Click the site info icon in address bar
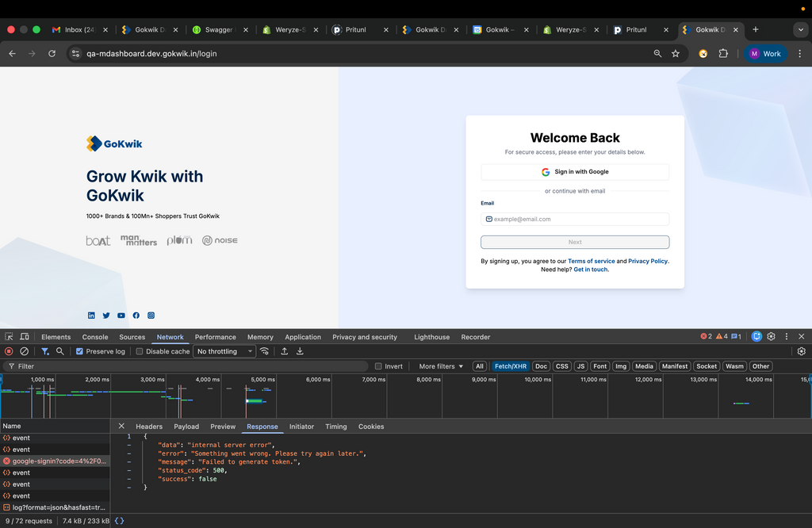812x528 pixels. point(75,53)
